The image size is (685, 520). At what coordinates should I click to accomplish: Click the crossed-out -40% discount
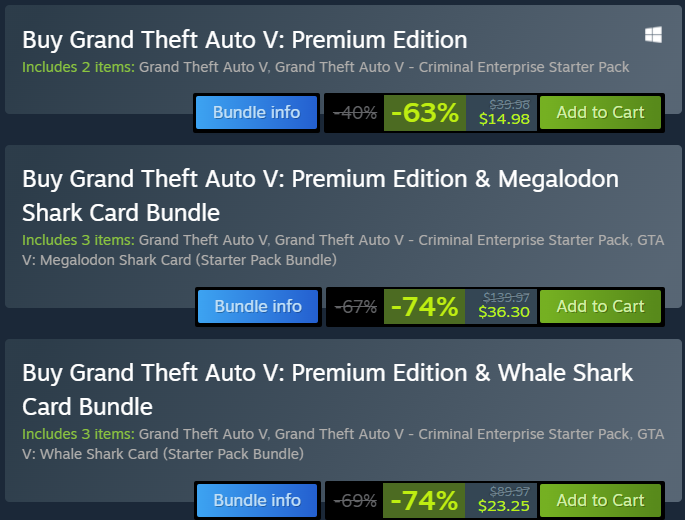[x=356, y=113]
